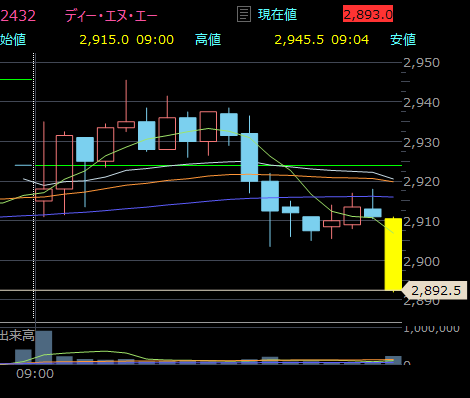Click the 2,940 axis price label
Viewport: 470px width, 398px height.
point(422,102)
